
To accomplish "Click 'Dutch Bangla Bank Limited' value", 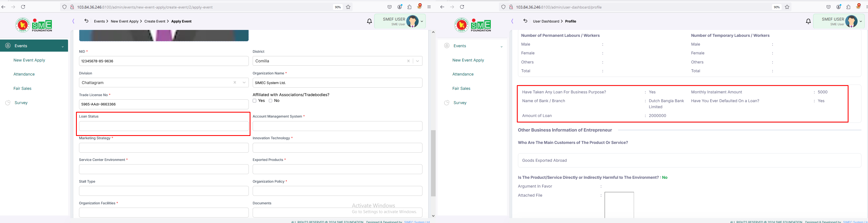I will click(x=667, y=104).
